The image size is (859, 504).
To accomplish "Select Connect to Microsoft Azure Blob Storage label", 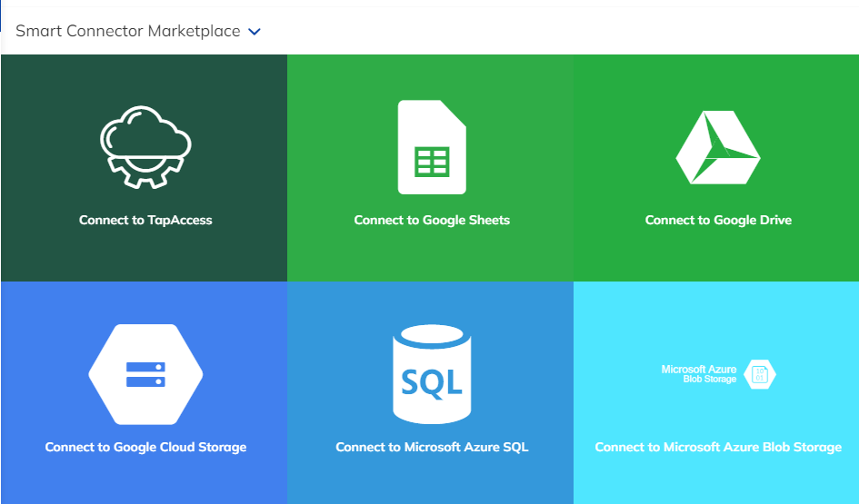I will [718, 447].
